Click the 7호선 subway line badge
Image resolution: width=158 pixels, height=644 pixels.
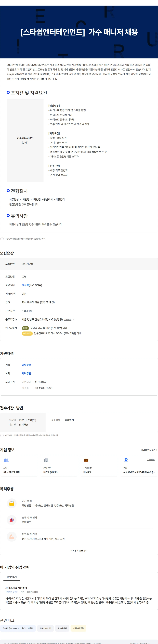(25, 328)
